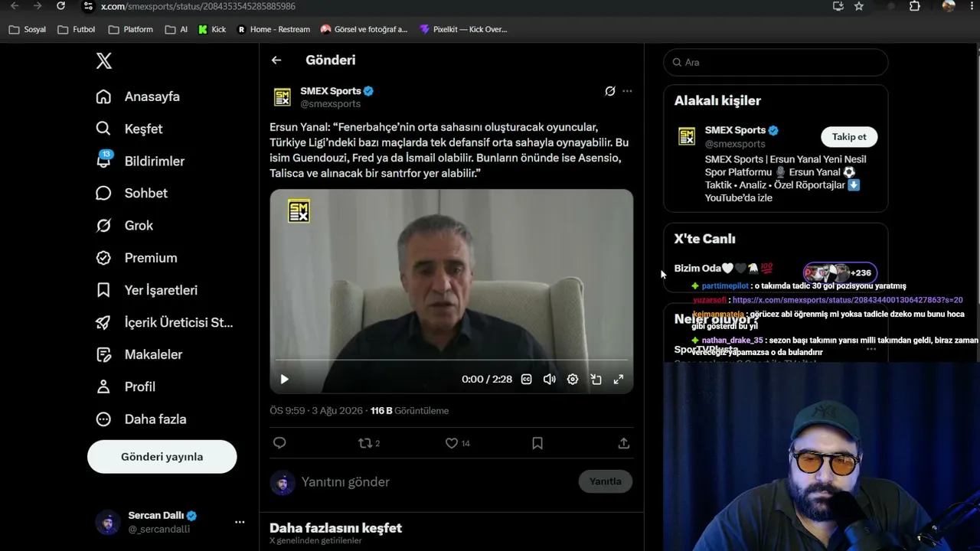Open the Pixelkit — Kick Overlay bookmark

(x=463, y=30)
